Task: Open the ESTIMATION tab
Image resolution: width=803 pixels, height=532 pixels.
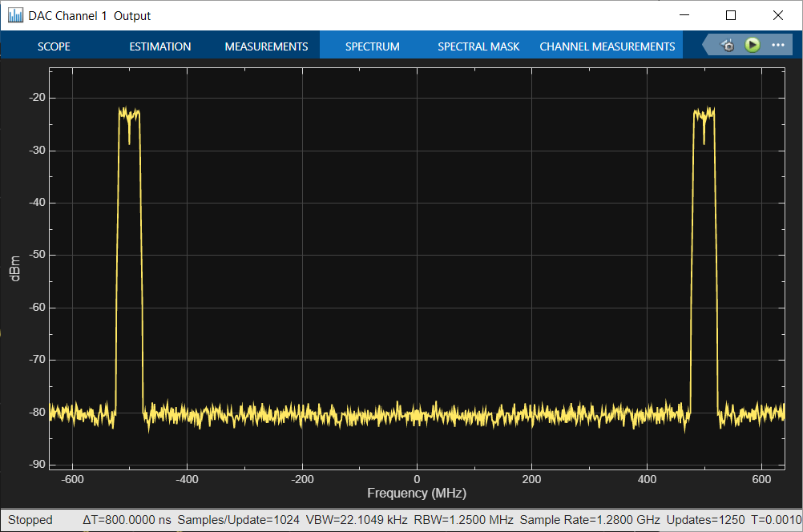Action: [x=160, y=46]
